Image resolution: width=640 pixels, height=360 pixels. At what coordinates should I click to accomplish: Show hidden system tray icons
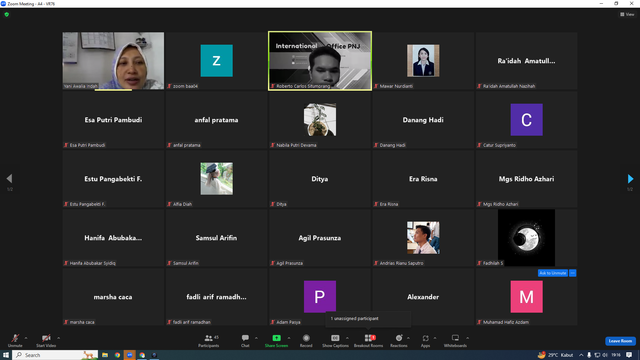pos(581,355)
